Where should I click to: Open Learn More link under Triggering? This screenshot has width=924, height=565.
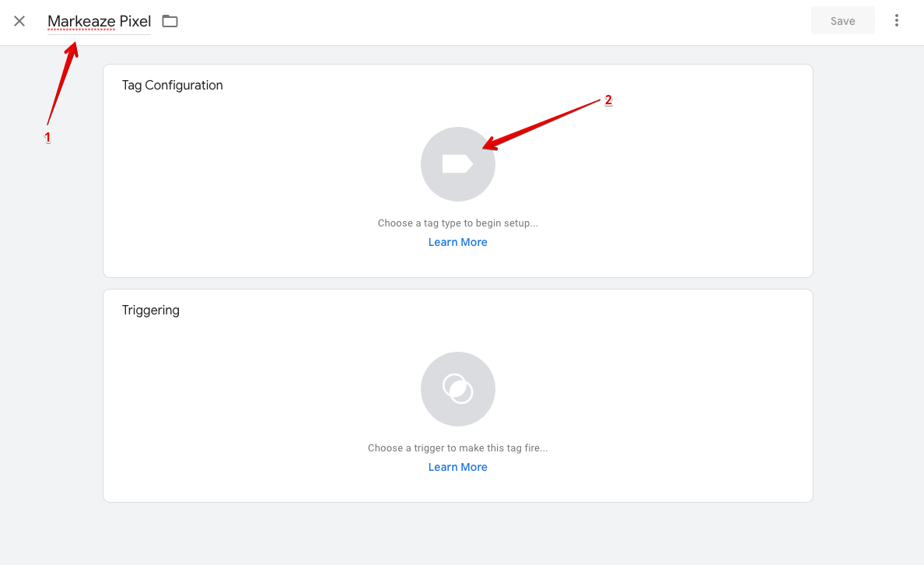[x=458, y=467]
